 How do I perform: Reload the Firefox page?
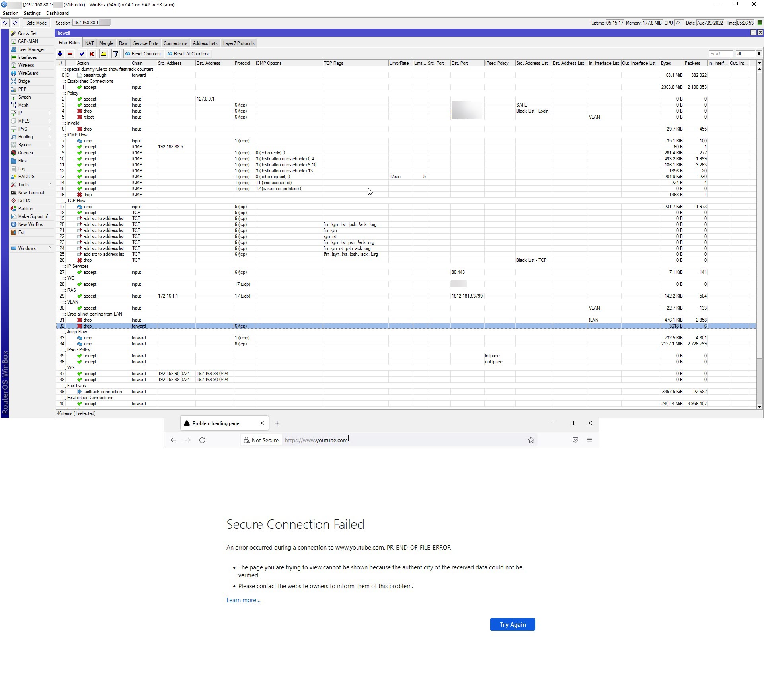point(202,440)
